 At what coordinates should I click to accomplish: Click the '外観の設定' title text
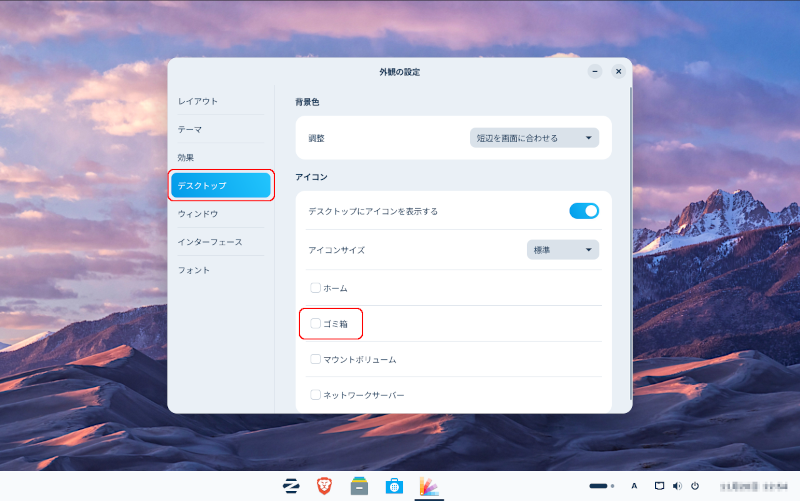tap(399, 72)
